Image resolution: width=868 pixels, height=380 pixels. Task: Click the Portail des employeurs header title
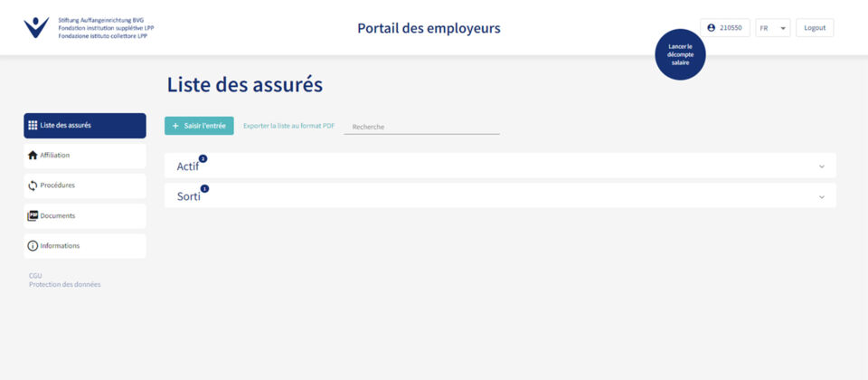pyautogui.click(x=429, y=28)
